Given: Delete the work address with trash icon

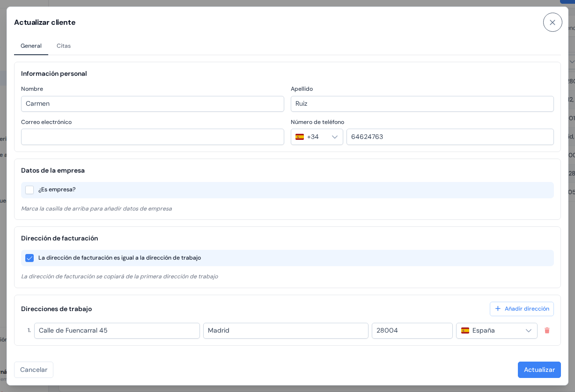Looking at the screenshot, I should click(x=547, y=331).
